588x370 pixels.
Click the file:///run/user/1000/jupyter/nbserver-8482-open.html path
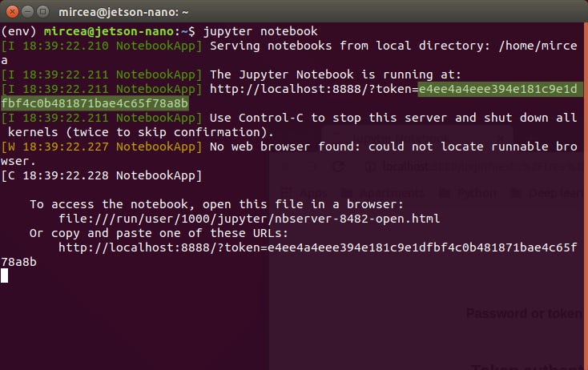coord(249,219)
